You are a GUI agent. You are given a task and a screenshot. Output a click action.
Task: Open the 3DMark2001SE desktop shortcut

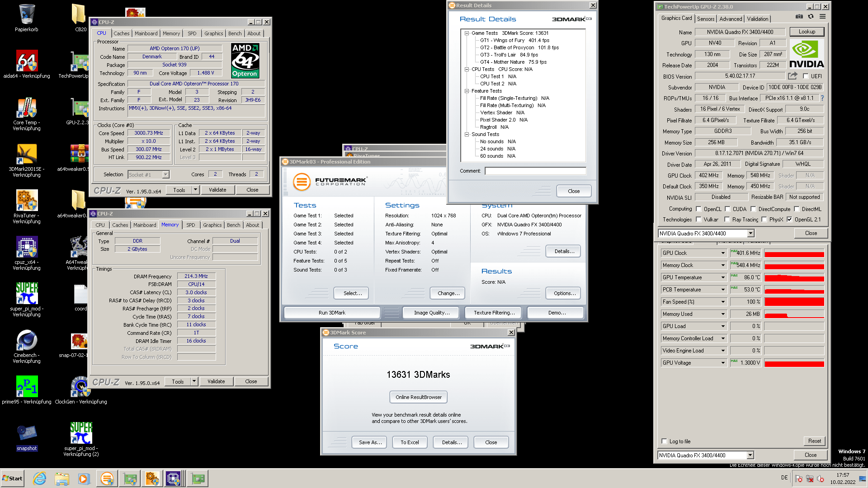[x=27, y=160]
